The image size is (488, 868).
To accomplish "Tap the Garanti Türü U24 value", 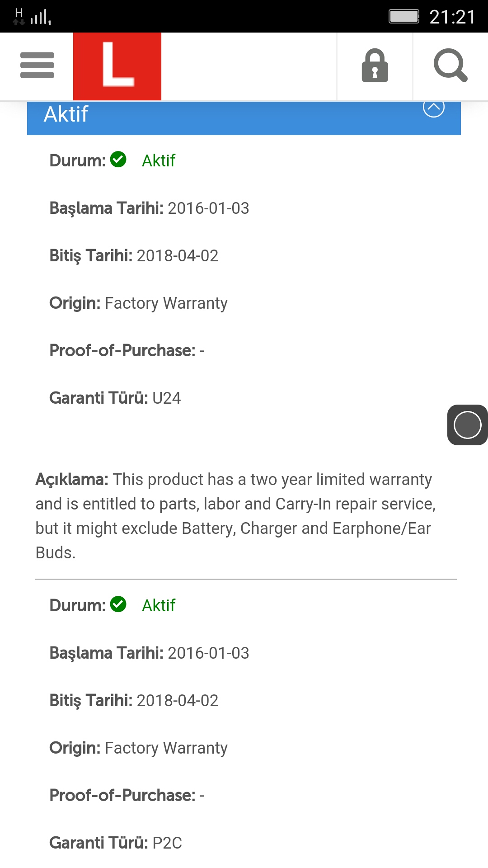I will click(166, 398).
